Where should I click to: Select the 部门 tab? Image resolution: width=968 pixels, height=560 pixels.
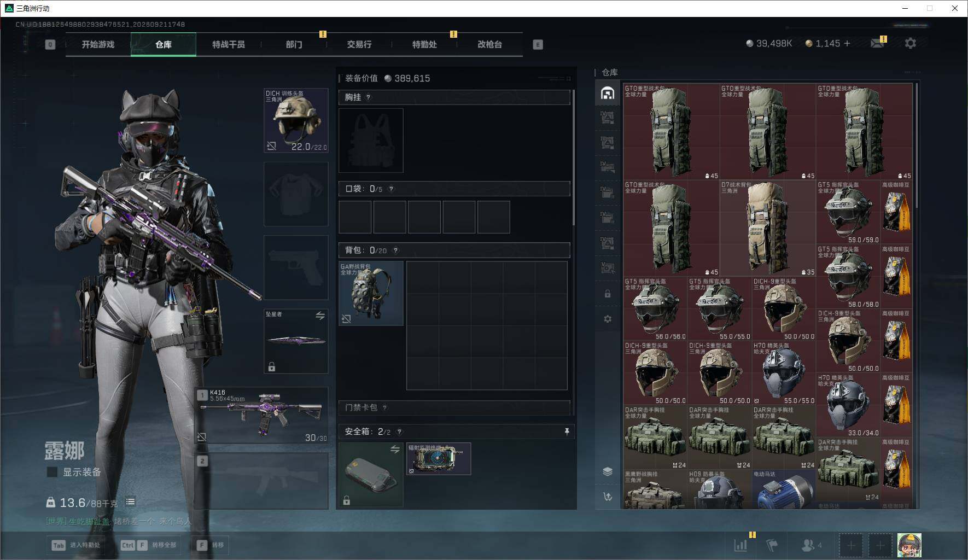pos(294,44)
